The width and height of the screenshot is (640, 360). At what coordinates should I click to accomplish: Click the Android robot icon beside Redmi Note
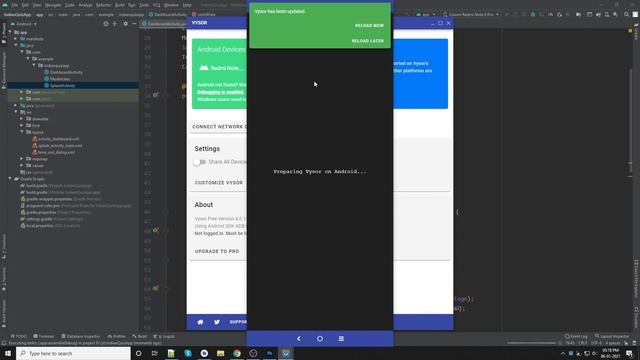204,68
